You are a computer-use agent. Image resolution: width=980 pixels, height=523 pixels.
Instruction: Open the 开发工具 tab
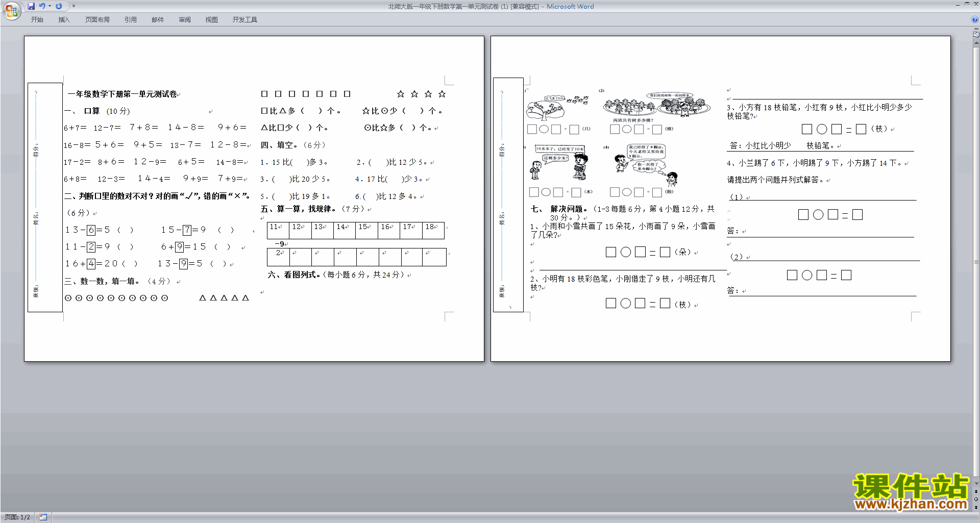click(x=245, y=20)
